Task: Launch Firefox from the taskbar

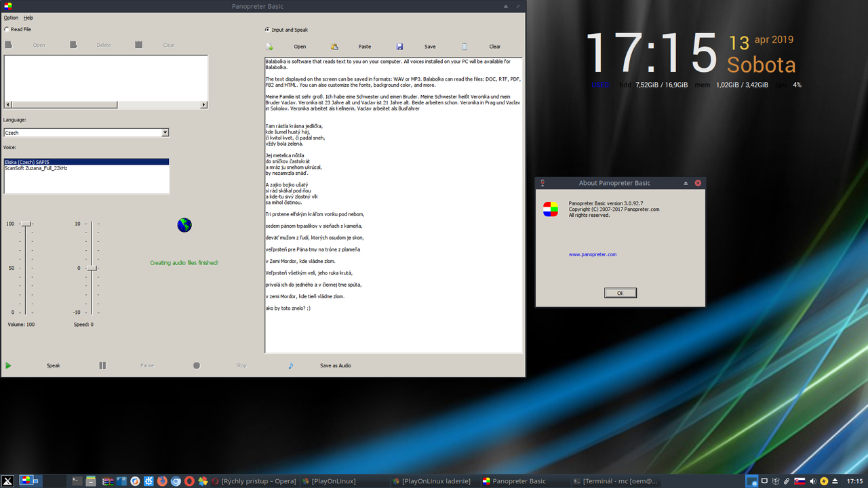Action: 162,481
